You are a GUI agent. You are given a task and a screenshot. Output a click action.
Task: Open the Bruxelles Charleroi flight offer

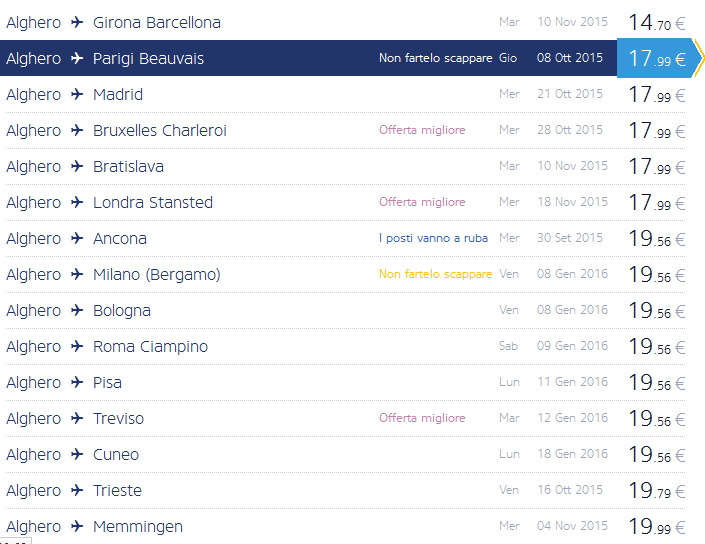pyautogui.click(x=160, y=130)
